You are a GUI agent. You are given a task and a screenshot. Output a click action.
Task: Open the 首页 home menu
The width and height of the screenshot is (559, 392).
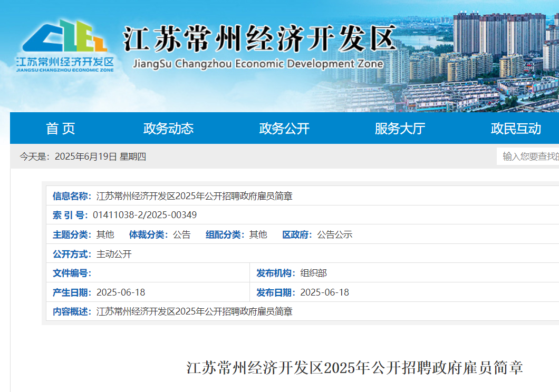point(60,129)
